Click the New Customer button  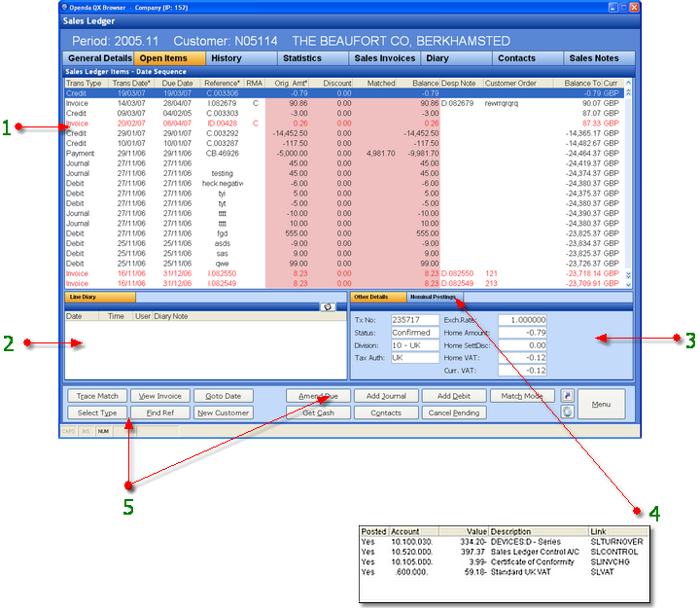tap(224, 413)
